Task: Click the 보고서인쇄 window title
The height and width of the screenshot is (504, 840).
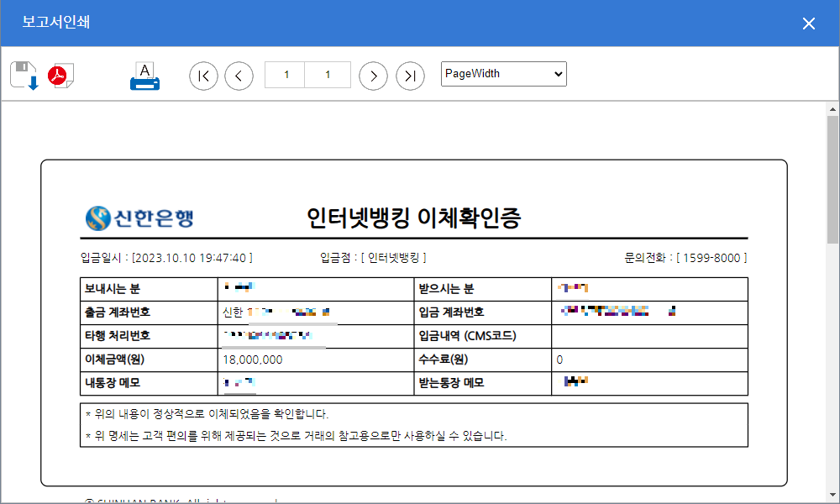Action: [55, 22]
